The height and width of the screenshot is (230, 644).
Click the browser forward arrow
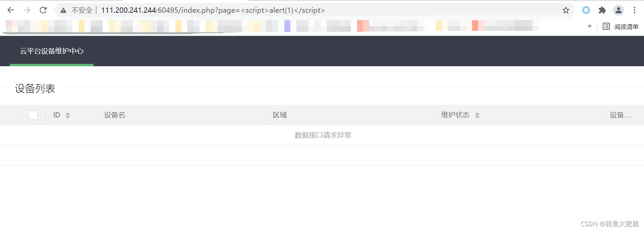coord(27,10)
